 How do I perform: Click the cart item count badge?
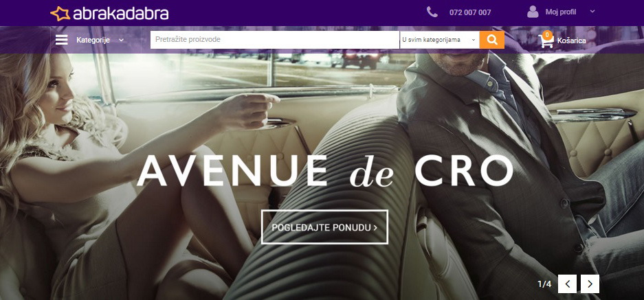click(546, 34)
